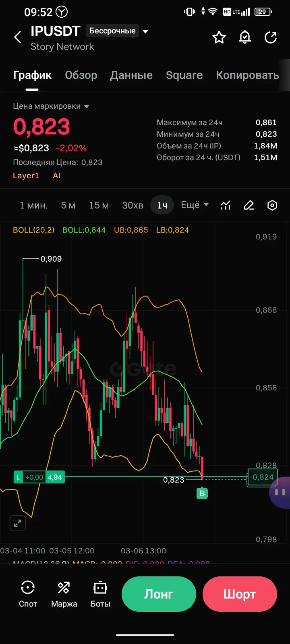This screenshot has width=290, height=644.
Task: Select the 30хв timeframe
Action: [133, 205]
